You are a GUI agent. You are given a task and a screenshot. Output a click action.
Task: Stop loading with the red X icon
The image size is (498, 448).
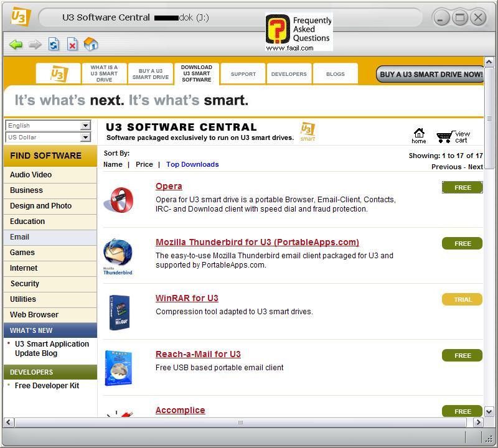72,44
